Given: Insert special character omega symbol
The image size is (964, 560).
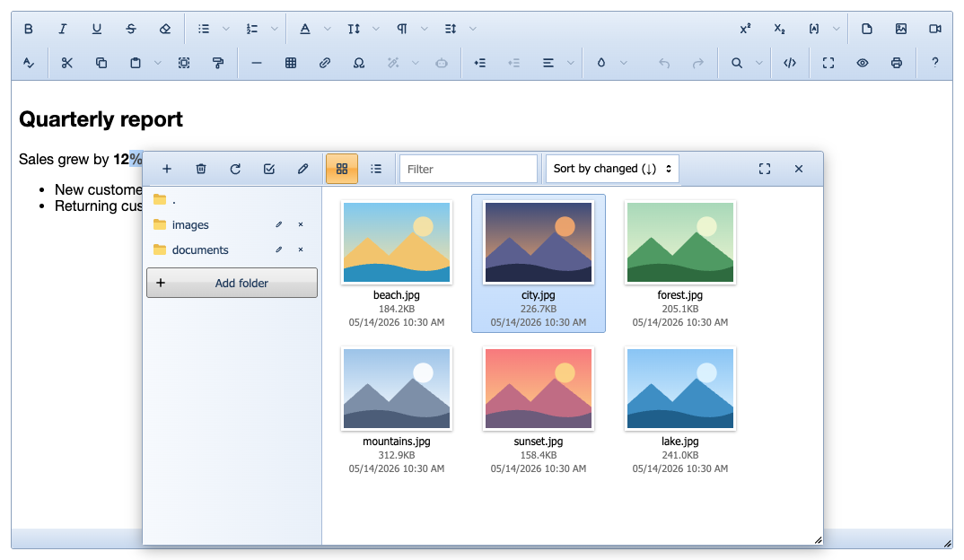Looking at the screenshot, I should (x=359, y=63).
